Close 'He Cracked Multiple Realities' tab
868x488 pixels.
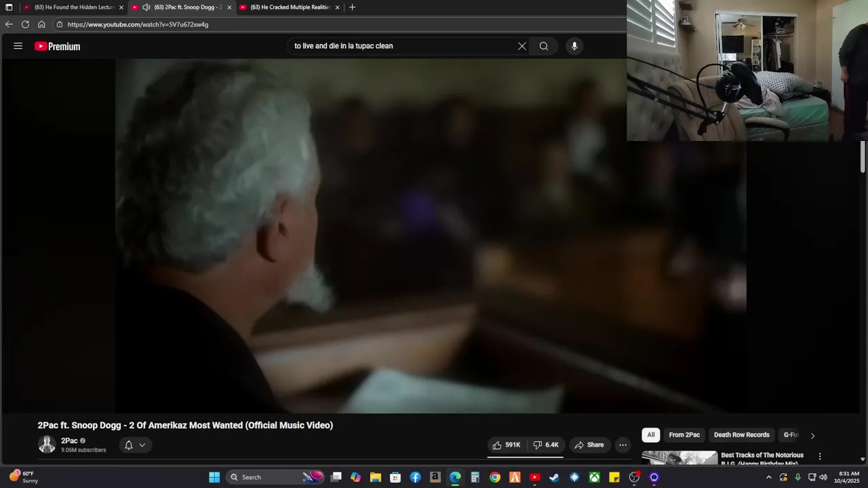coord(337,7)
